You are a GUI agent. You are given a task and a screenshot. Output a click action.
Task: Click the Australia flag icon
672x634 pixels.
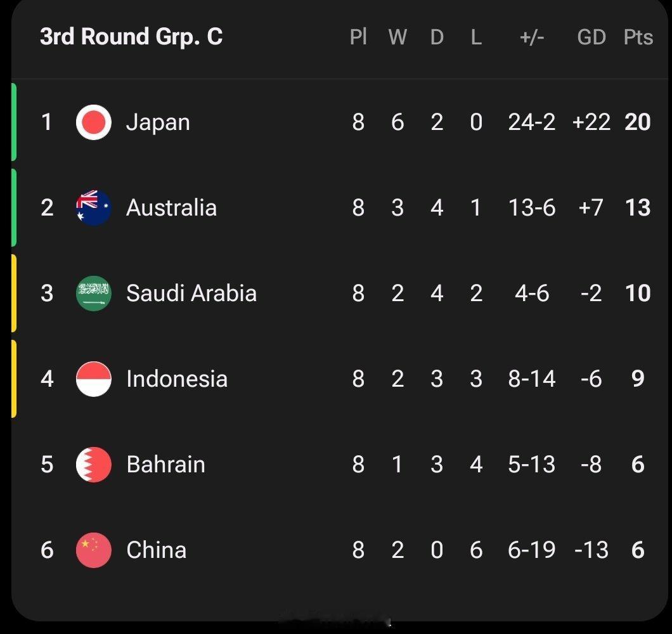pos(93,208)
